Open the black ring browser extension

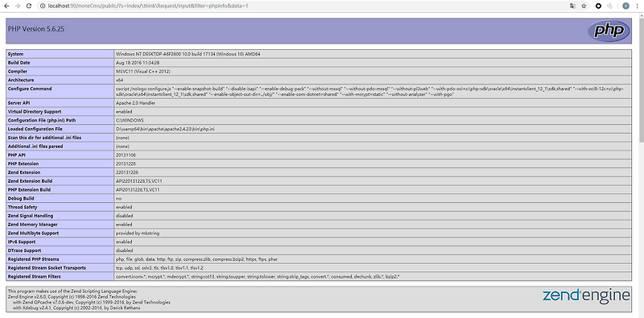598,6
